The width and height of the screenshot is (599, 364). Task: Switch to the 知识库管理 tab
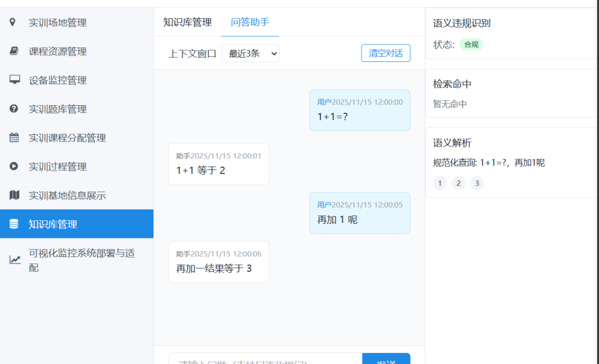coord(187,23)
